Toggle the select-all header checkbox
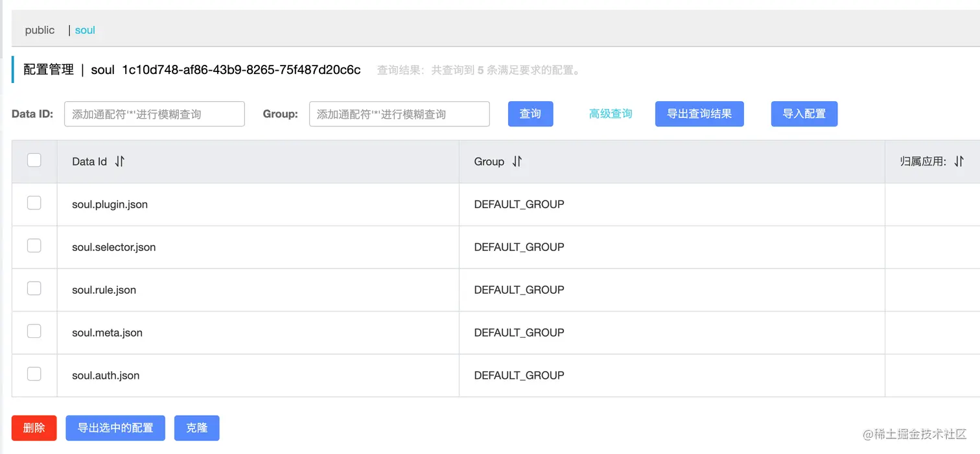Viewport: 980px width, 454px height. (x=34, y=160)
